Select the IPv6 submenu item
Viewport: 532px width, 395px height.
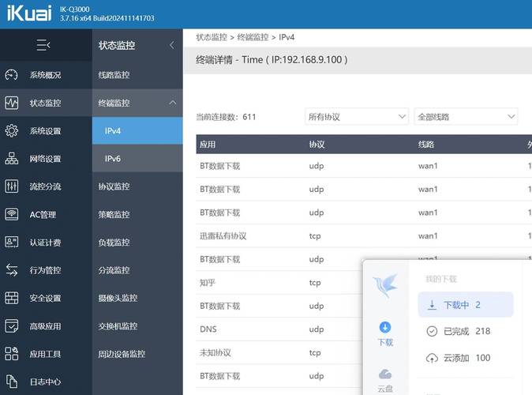(137, 159)
